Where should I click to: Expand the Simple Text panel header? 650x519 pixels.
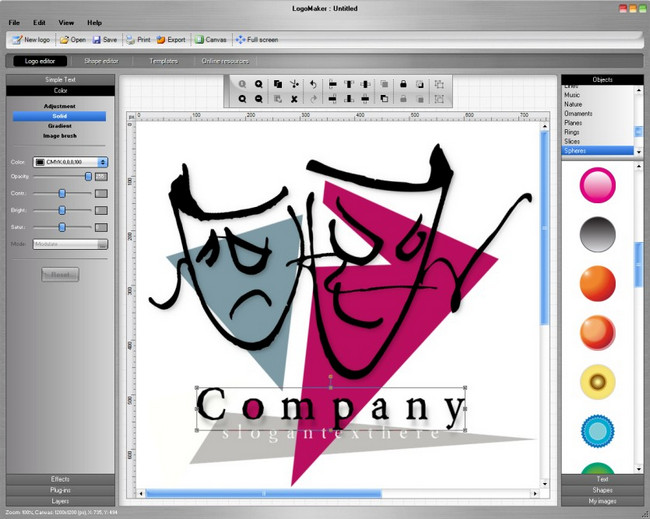click(60, 80)
